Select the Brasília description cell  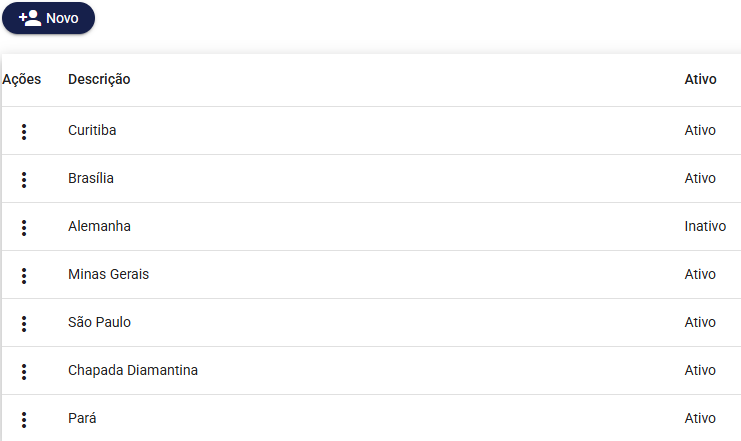click(x=91, y=179)
